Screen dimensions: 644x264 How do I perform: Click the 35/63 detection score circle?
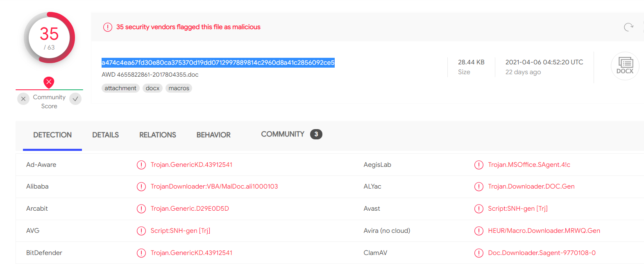pyautogui.click(x=49, y=38)
